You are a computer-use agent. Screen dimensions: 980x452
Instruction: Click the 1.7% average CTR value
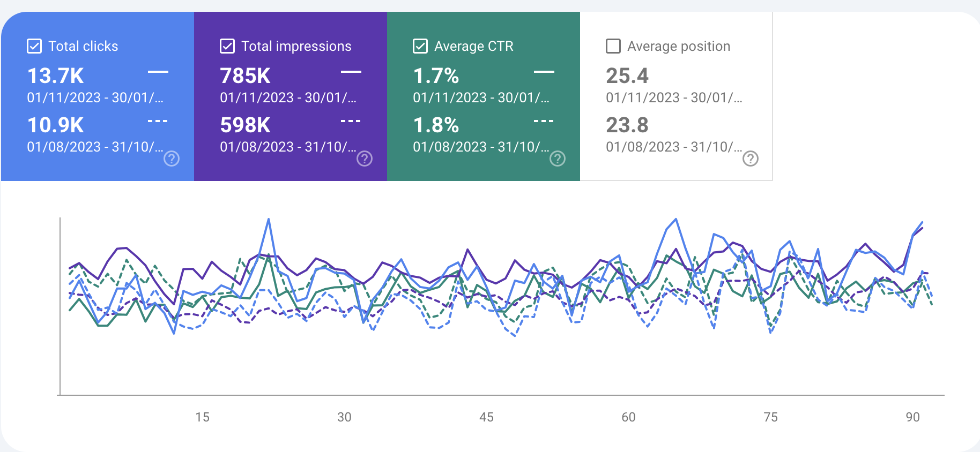(436, 76)
